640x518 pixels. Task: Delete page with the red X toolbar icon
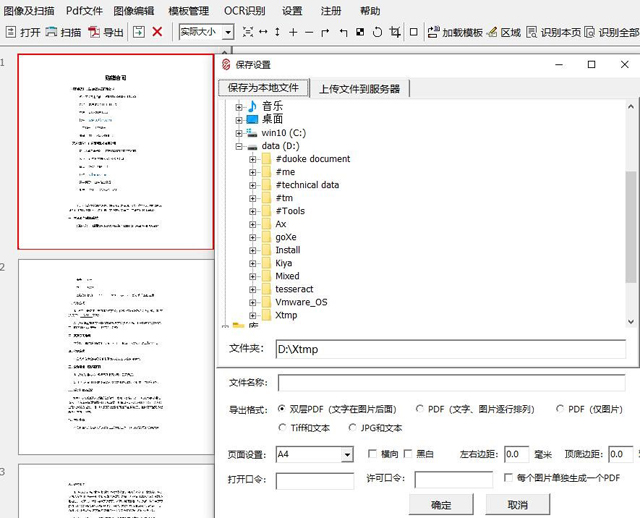click(x=157, y=32)
